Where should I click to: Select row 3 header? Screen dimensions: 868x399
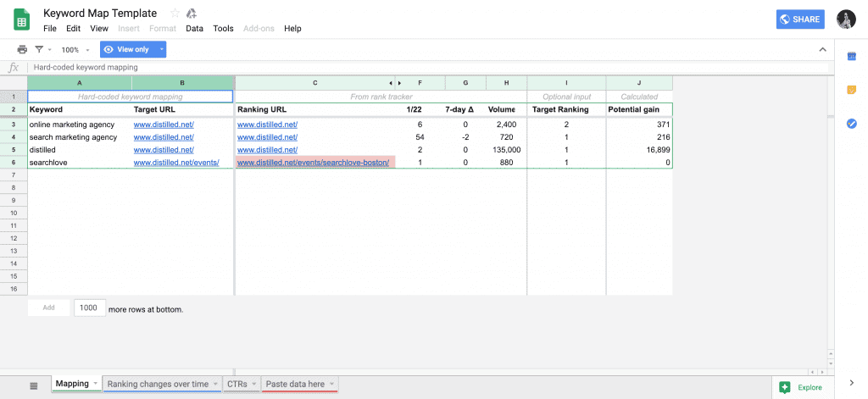coord(14,125)
